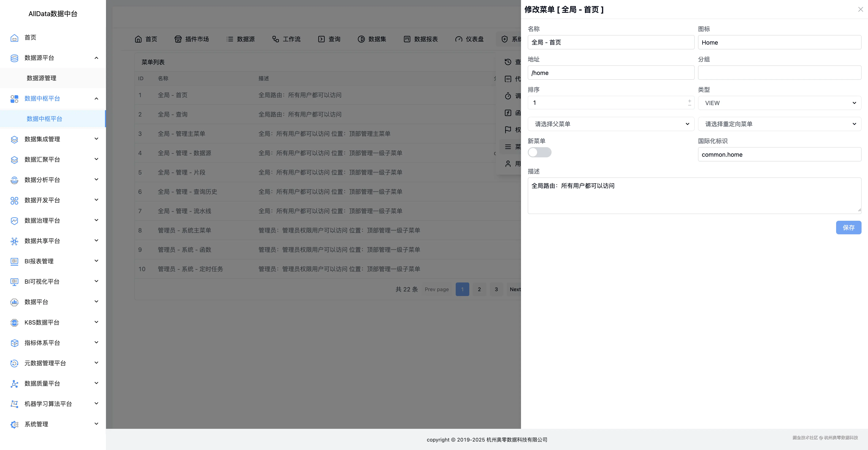The width and height of the screenshot is (868, 450).
Task: Go to page 2 of the menu list
Action: [x=479, y=289]
